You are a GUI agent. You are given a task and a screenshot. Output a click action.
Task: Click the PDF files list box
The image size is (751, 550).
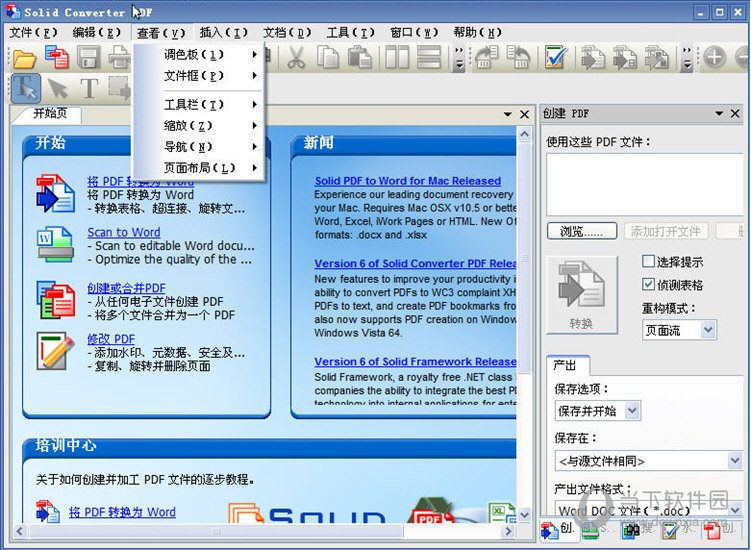click(645, 185)
